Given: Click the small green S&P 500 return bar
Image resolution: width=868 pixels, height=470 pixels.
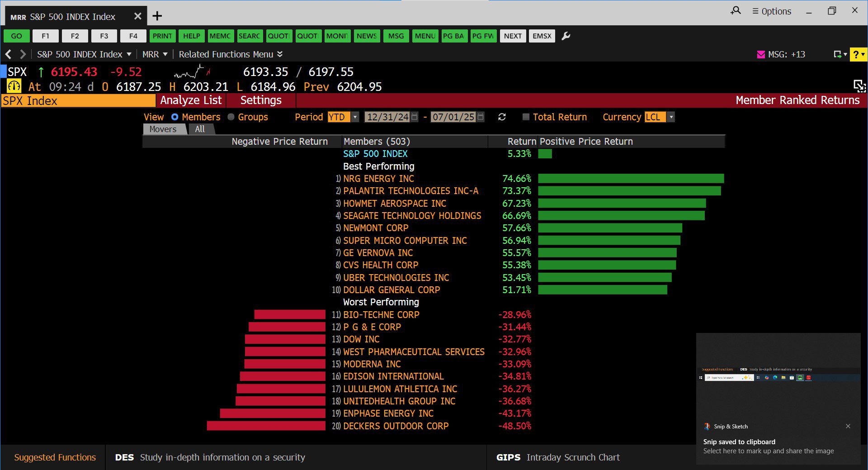Looking at the screenshot, I should pos(545,154).
